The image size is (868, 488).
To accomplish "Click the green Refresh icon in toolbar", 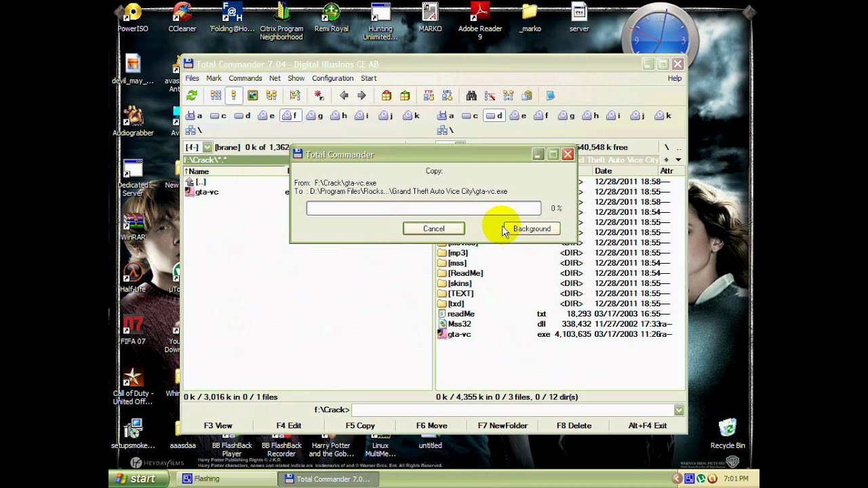I will (192, 96).
